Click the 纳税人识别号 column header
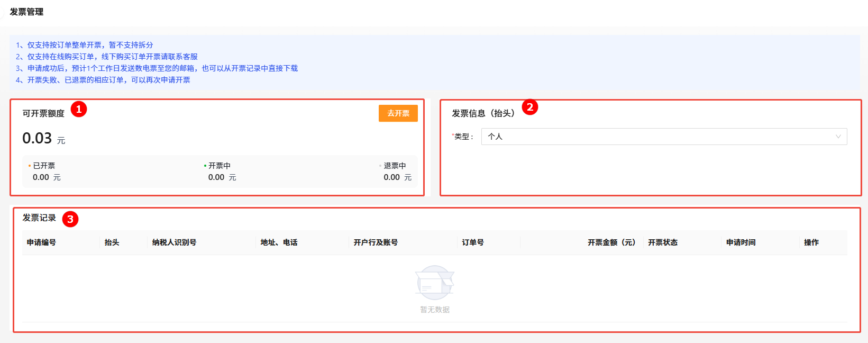Viewport: 868px width, 343px height. pos(174,242)
